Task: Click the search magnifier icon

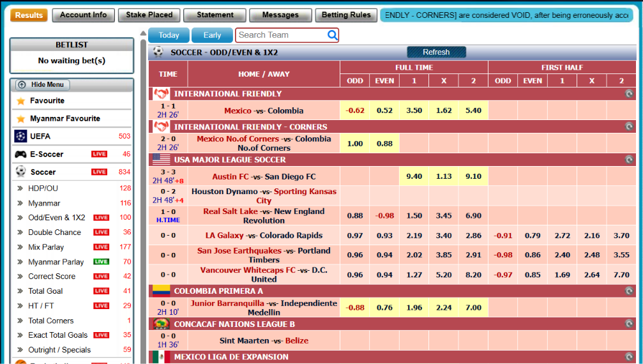Action: pos(333,35)
